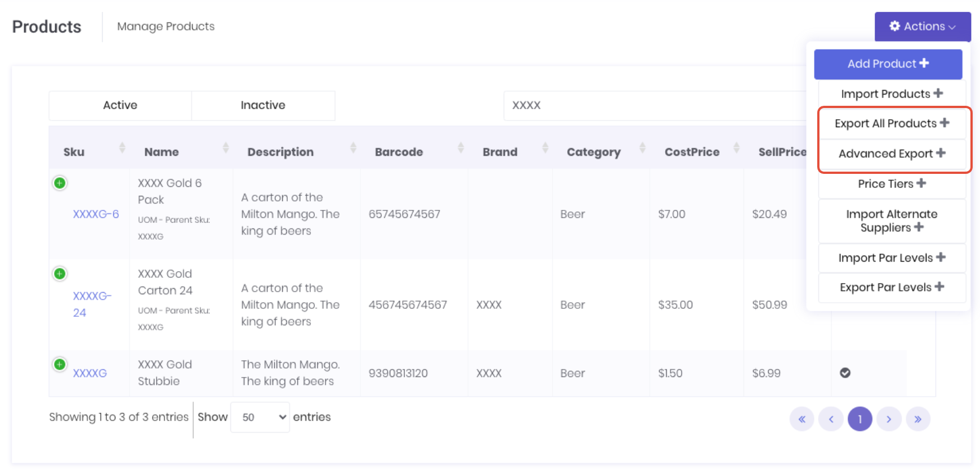Choose Export All Products from menu

[892, 123]
